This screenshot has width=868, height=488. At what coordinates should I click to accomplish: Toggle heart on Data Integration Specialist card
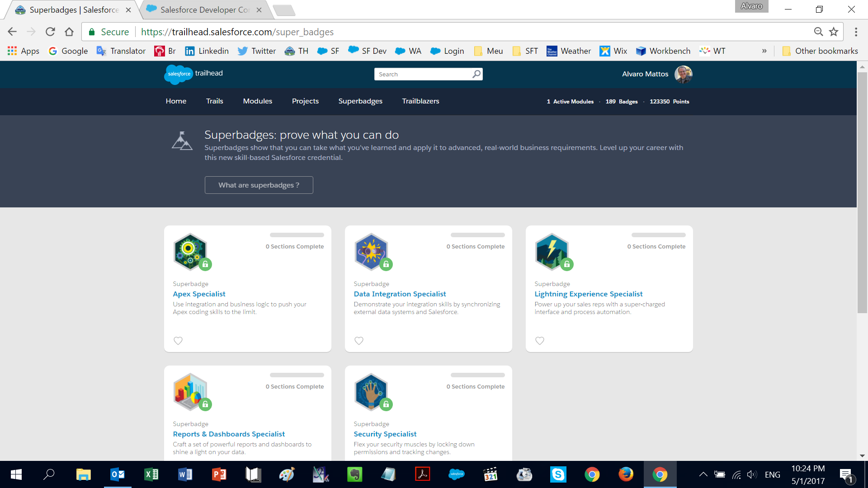point(359,341)
